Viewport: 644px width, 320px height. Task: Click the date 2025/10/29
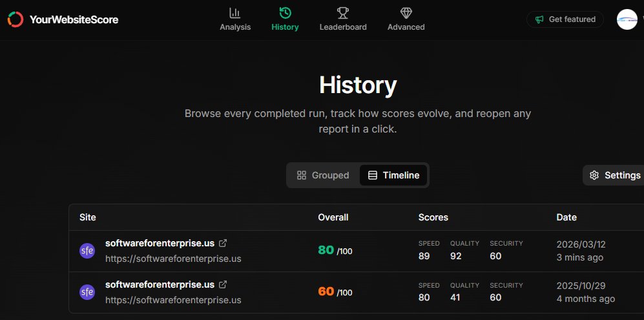coord(581,286)
